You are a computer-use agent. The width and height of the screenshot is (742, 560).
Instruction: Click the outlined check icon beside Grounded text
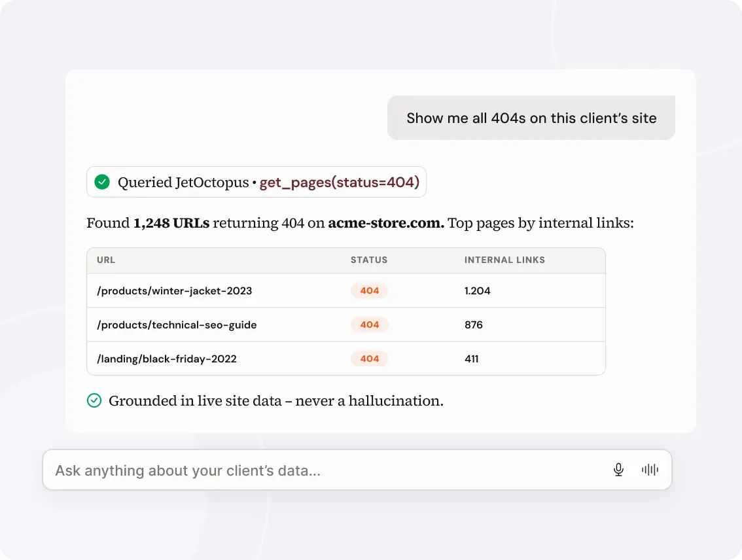pyautogui.click(x=94, y=400)
